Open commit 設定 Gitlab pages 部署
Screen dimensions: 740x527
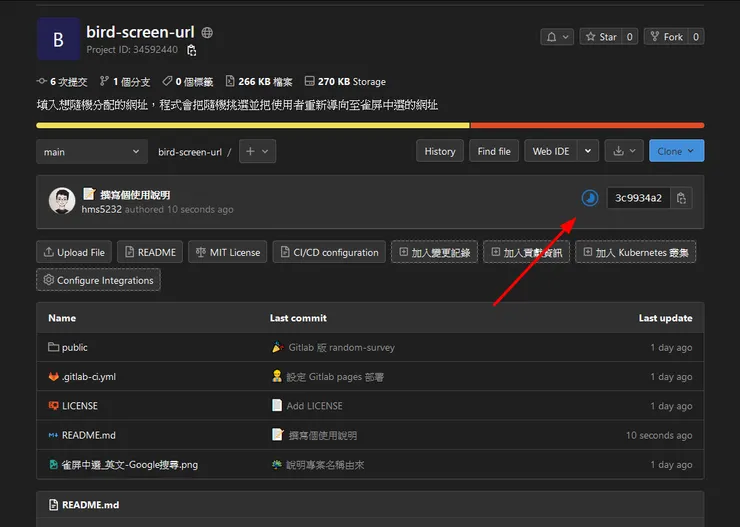(x=335, y=377)
